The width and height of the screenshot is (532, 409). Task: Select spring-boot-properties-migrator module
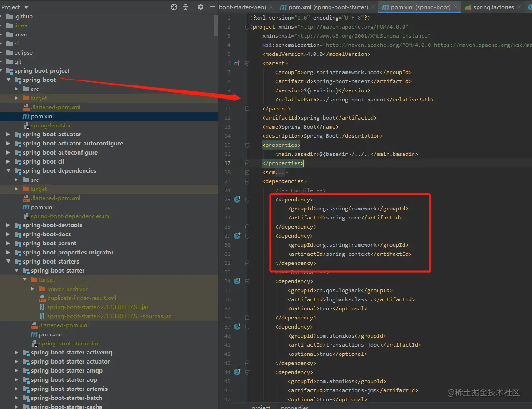click(68, 253)
